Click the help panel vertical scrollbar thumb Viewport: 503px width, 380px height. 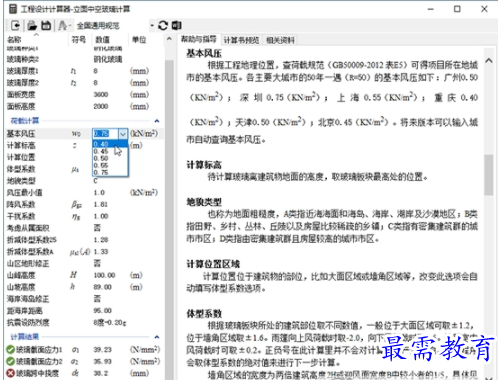coord(489,175)
